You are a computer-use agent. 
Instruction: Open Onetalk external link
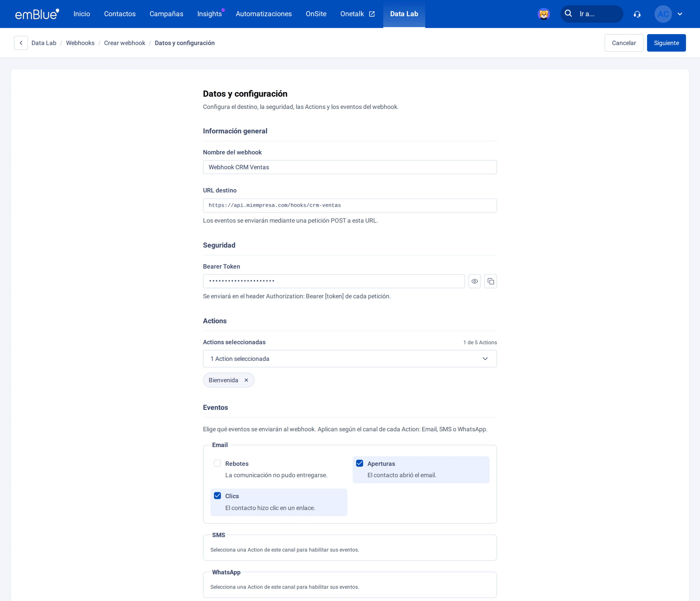pyautogui.click(x=357, y=14)
